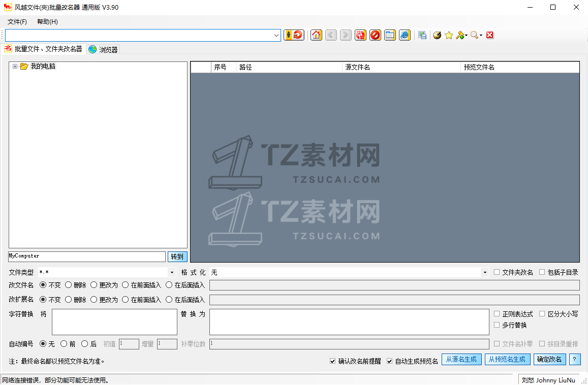Click the hammer add-tool toolbar icon
Viewport: 588px width, 385px height.
click(460, 35)
